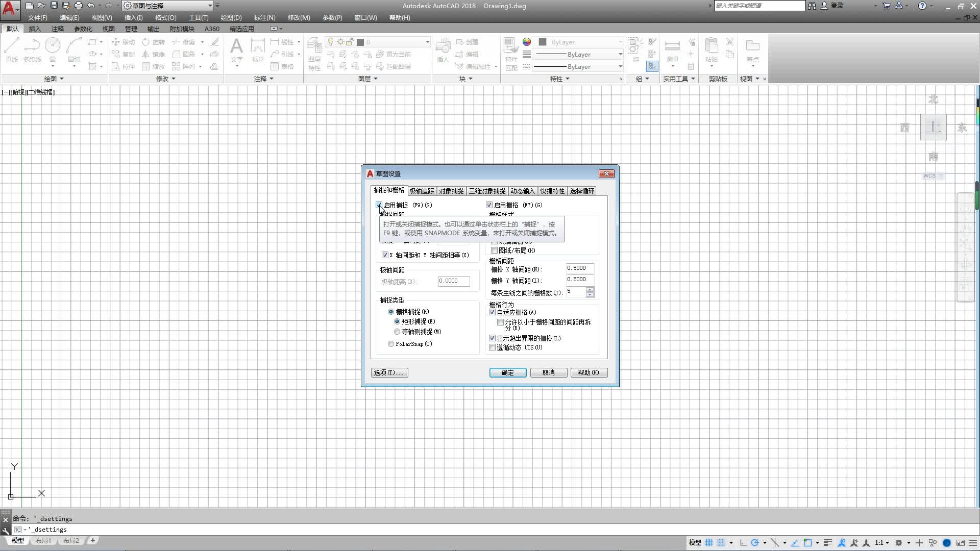Click the Text (文字) tool icon

click(236, 46)
